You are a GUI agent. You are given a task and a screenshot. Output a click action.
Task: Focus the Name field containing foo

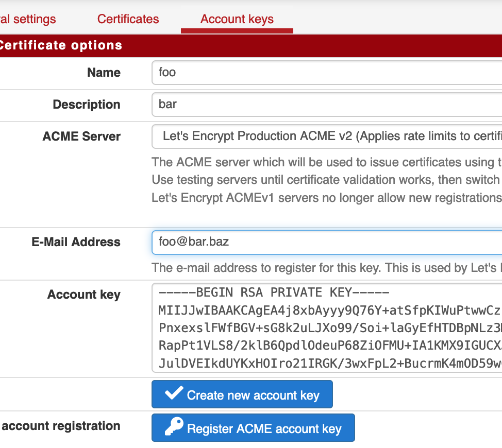point(327,73)
